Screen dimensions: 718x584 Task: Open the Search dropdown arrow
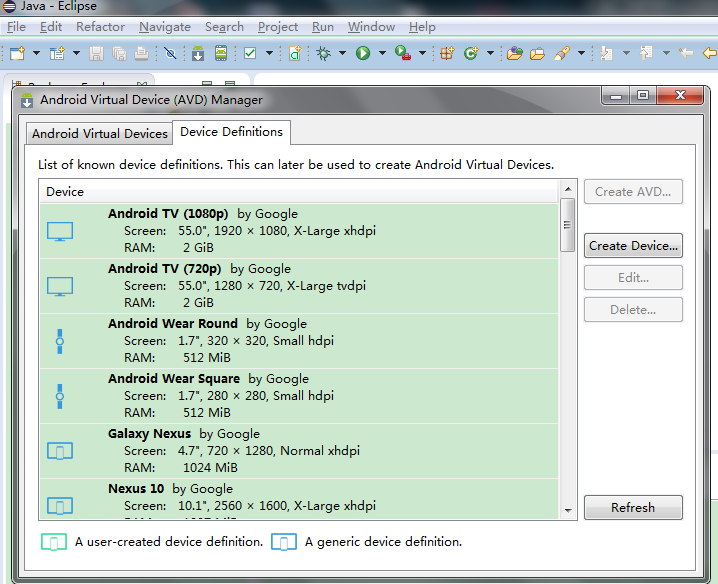(x=581, y=53)
